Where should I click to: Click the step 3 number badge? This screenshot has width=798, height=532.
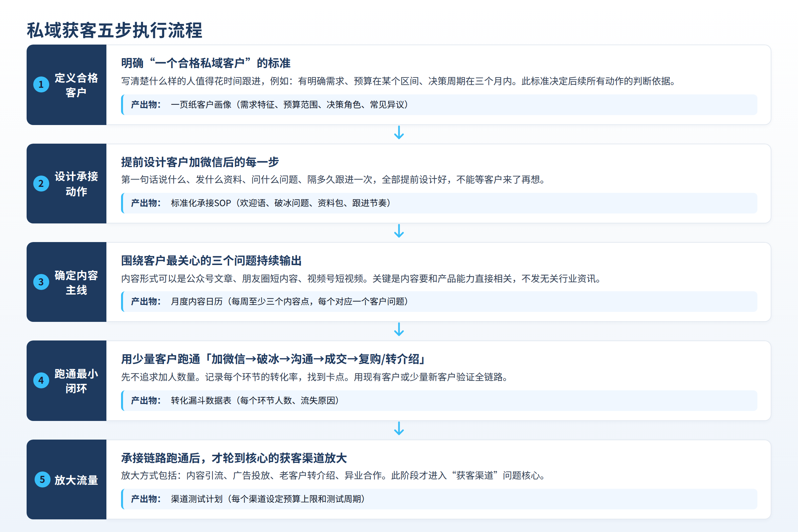click(x=41, y=282)
